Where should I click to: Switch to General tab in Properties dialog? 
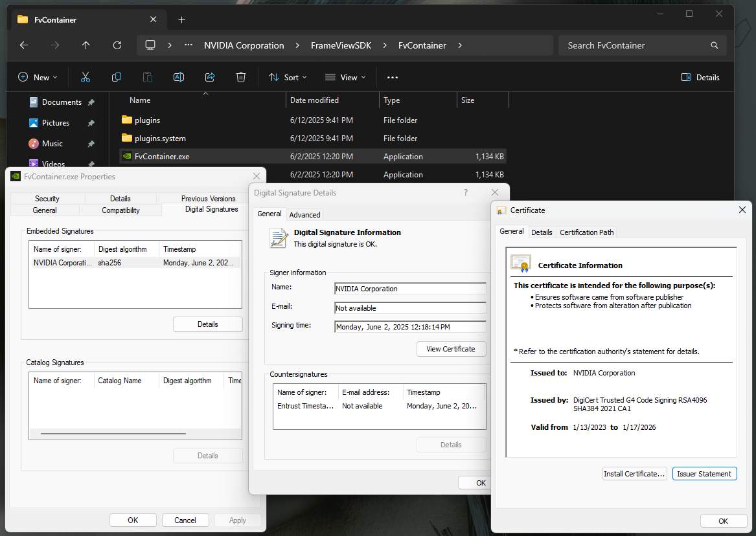(x=45, y=210)
